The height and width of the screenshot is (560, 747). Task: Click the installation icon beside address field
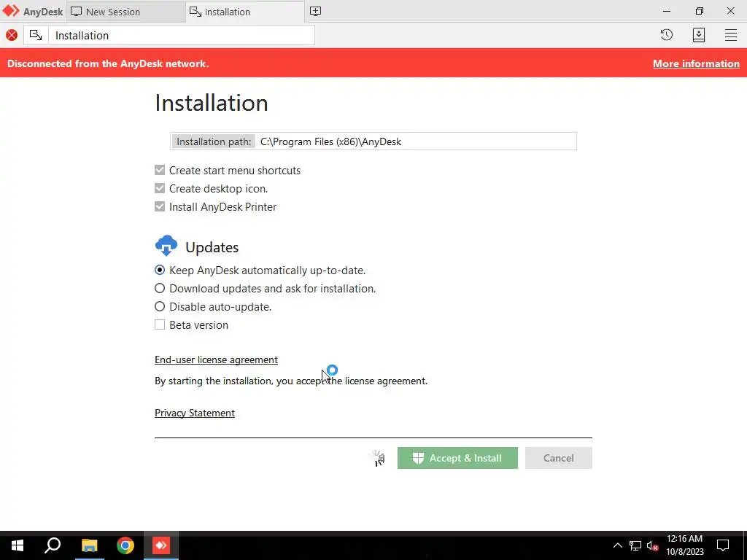tap(36, 35)
